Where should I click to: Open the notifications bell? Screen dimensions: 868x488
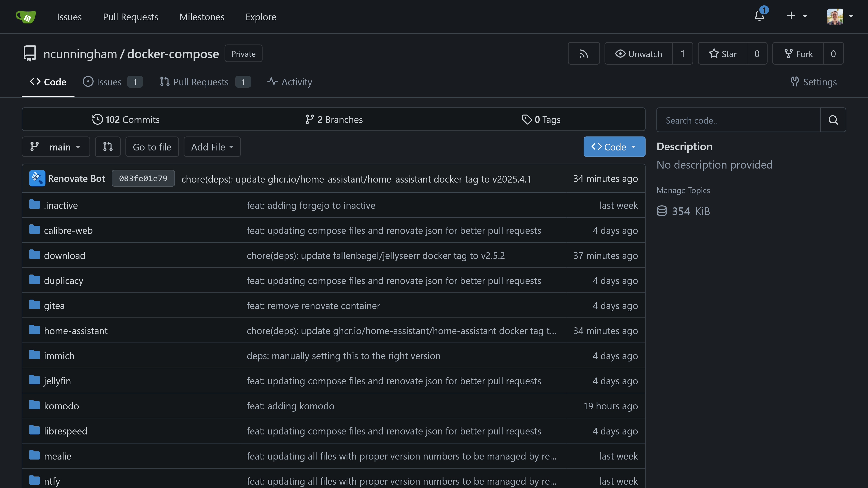(759, 16)
